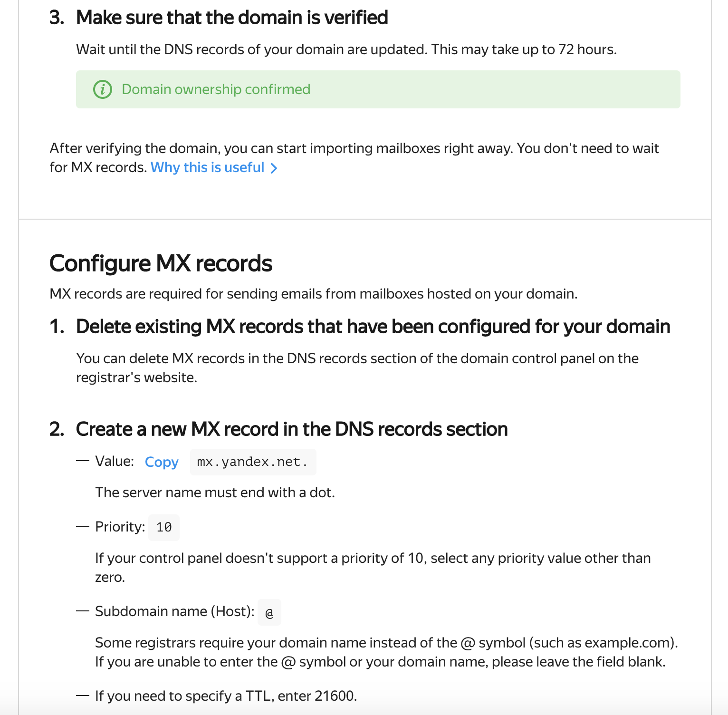The height and width of the screenshot is (715, 728).
Task: Click 'Make sure that the domain is verified' heading
Action: [232, 18]
